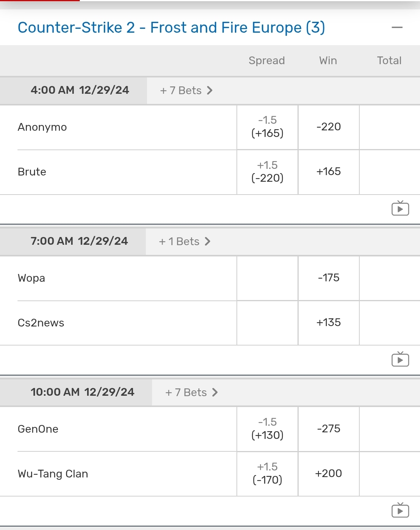Open live stream icon for GenOne match
420x530 pixels.
(400, 511)
